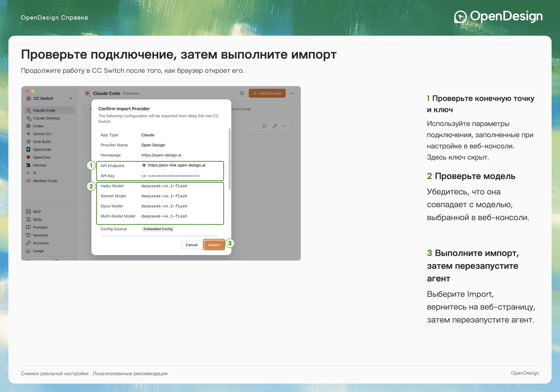This screenshot has height=392, width=560.
Task: Click the Codex icon in the sidebar
Action: point(28,126)
